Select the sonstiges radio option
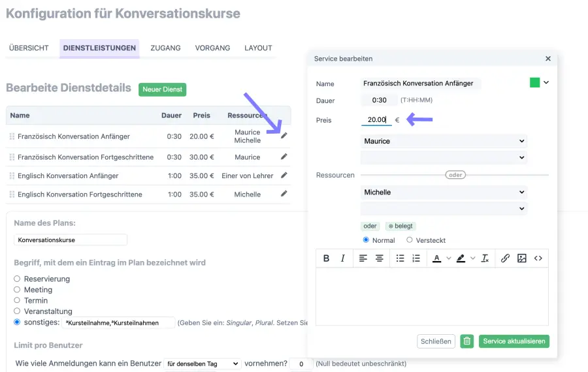Image resolution: width=588 pixels, height=372 pixels. point(17,322)
